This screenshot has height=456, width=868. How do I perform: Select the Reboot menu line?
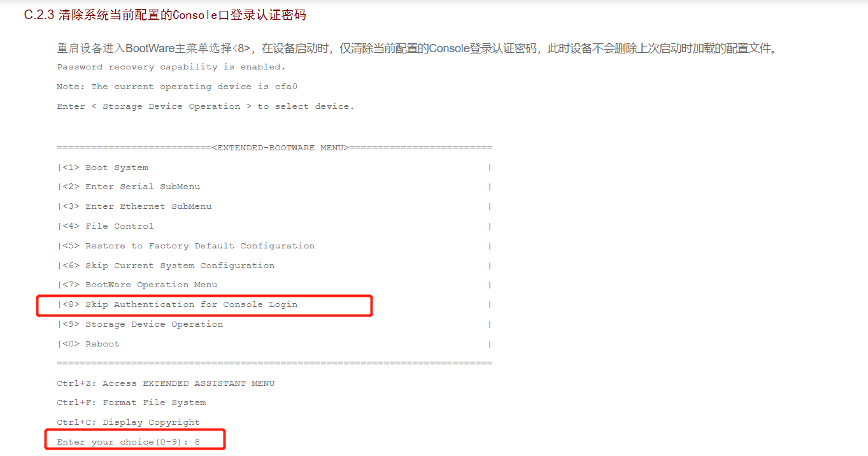click(89, 344)
